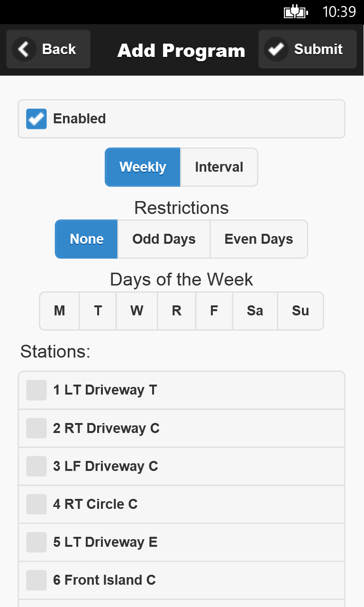The height and width of the screenshot is (607, 364).
Task: Enable Friday in Days of the Week
Action: point(214,311)
